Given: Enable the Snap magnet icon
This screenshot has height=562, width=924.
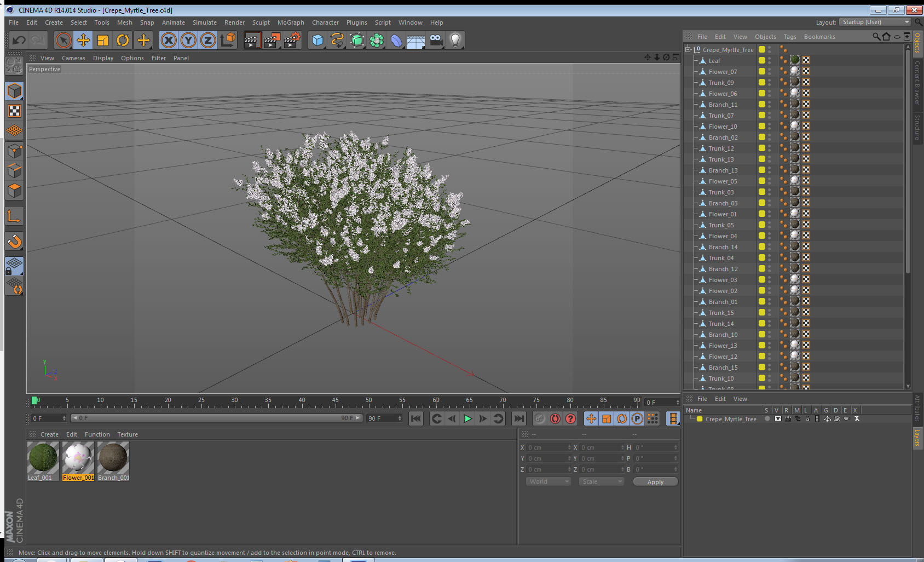Looking at the screenshot, I should click(x=14, y=241).
